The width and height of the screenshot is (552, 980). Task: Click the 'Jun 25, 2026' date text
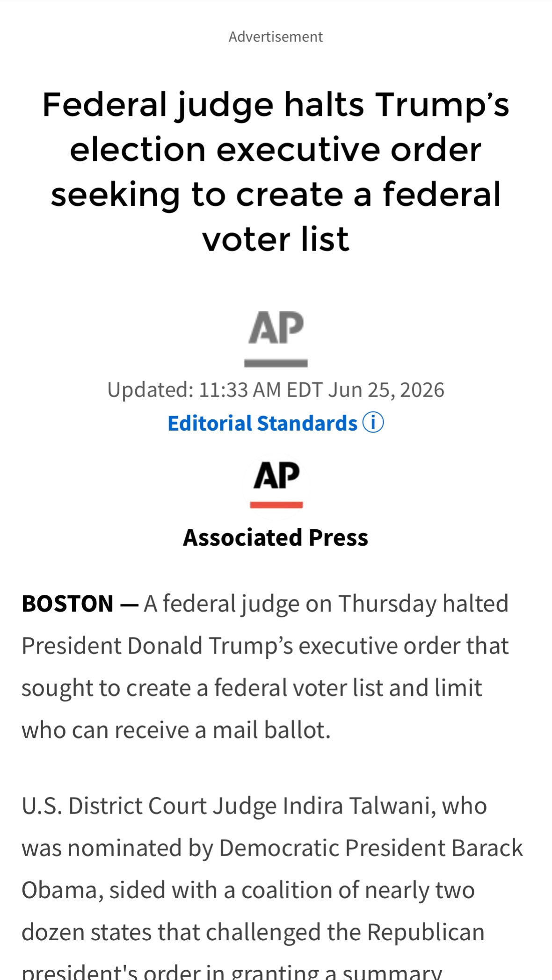point(386,389)
